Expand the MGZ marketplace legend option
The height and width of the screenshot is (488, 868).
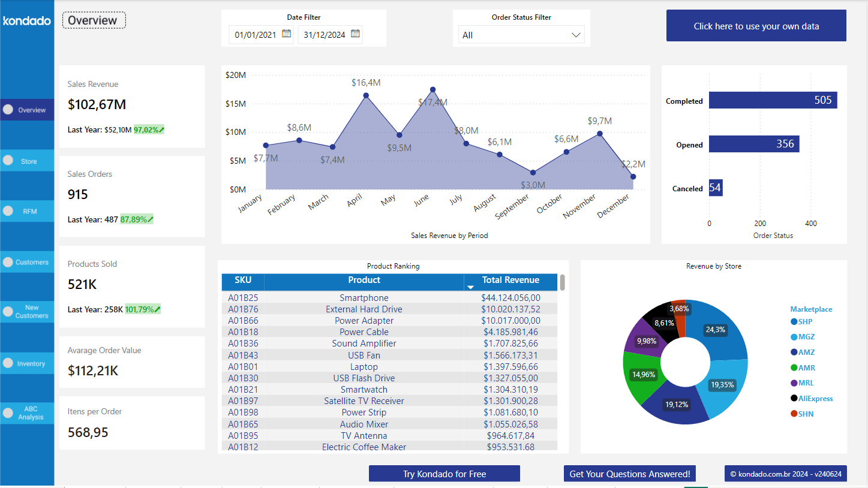803,337
